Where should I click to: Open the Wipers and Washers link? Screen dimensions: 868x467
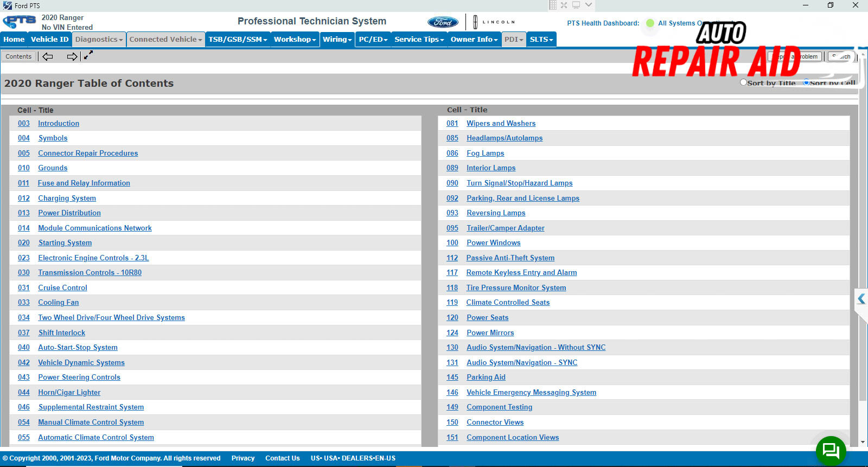pos(501,124)
